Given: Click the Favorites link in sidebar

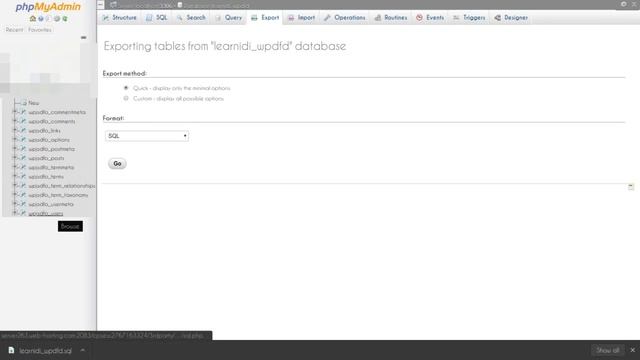Looking at the screenshot, I should [40, 30].
